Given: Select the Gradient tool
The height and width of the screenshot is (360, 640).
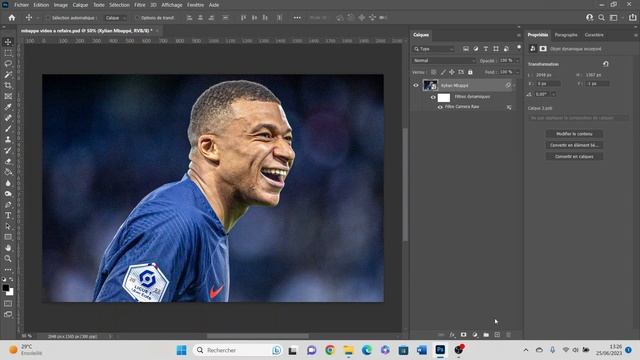Looking at the screenshot, I should coord(8,172).
